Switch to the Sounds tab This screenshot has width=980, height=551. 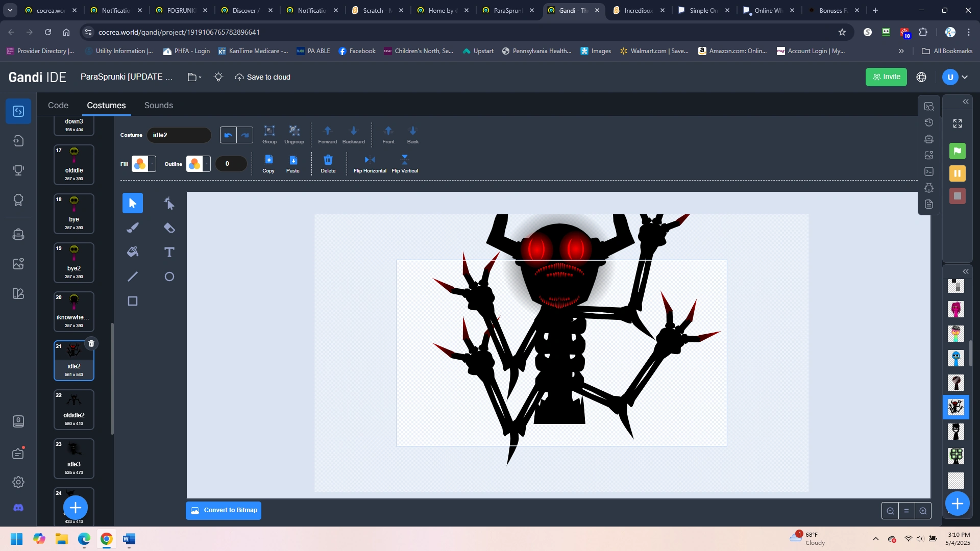(x=158, y=105)
